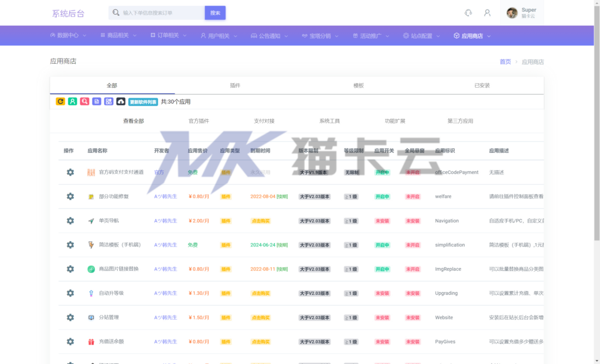Click the 官方码支付 app icon
The width and height of the screenshot is (600, 364).
click(x=91, y=173)
